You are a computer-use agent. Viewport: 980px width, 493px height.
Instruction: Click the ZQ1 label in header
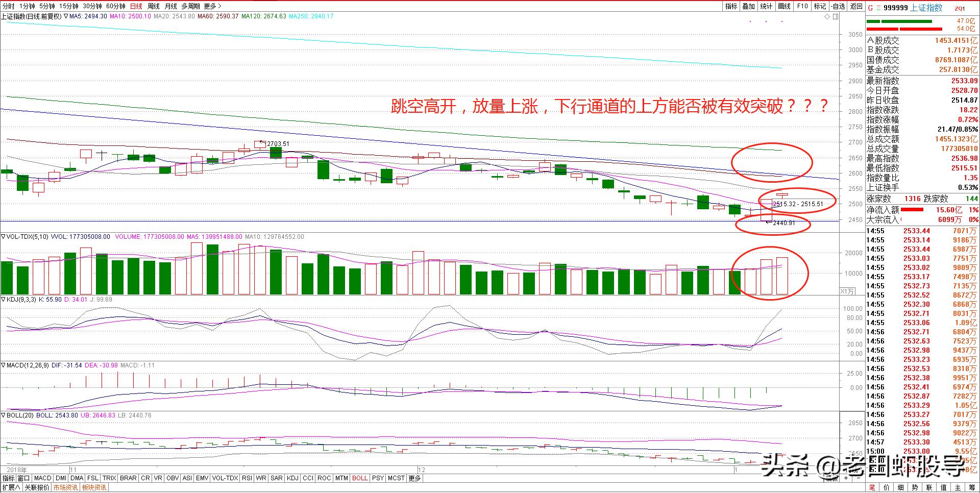point(960,8)
